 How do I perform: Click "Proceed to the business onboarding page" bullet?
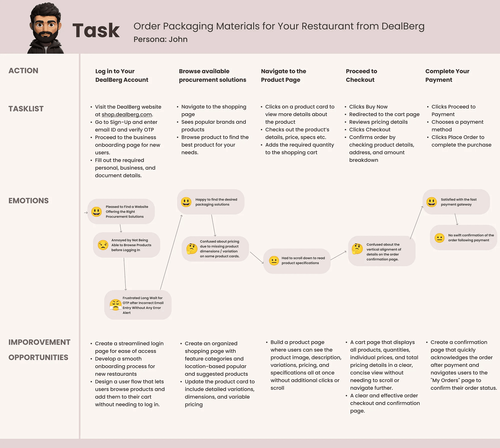[127, 145]
